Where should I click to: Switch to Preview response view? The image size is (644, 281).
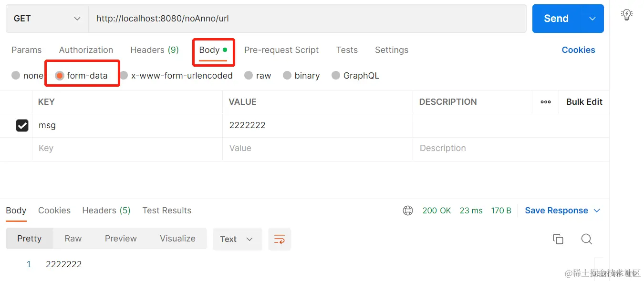(x=121, y=239)
